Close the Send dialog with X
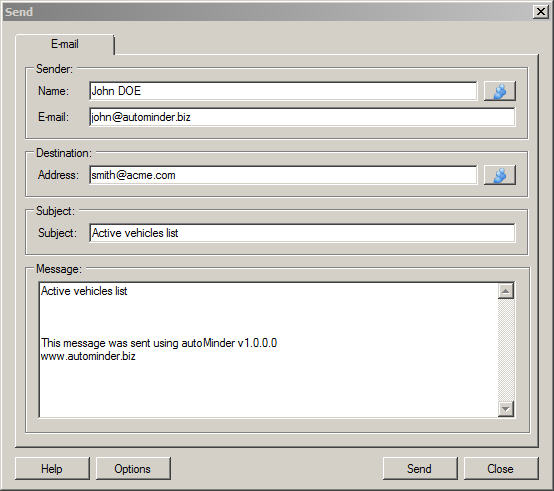Screen dimensions: 554x491 (x=541, y=12)
